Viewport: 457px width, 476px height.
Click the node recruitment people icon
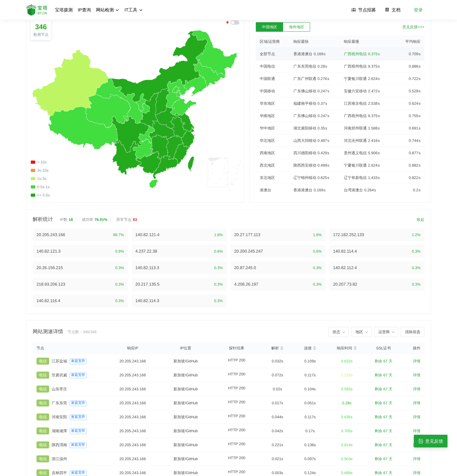(354, 10)
